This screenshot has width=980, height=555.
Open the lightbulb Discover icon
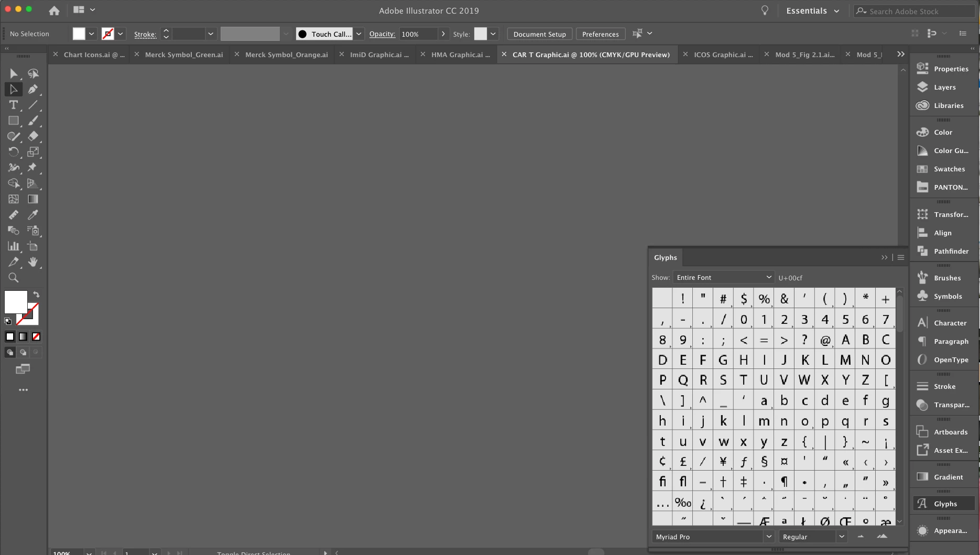(x=765, y=10)
